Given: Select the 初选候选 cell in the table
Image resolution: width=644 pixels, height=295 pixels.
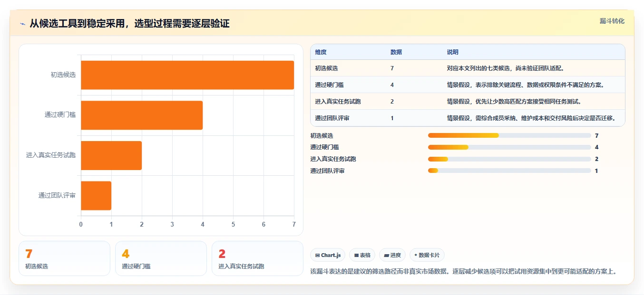Looking at the screenshot, I should click(326, 68).
